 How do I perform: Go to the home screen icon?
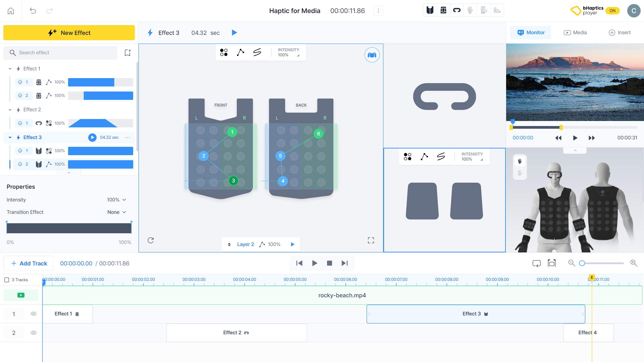pyautogui.click(x=11, y=11)
